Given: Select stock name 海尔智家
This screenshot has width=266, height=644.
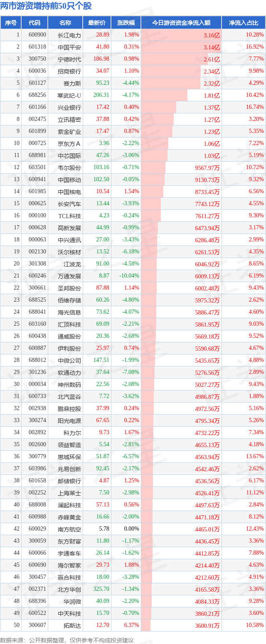Looking at the screenshot, I should (70, 565).
